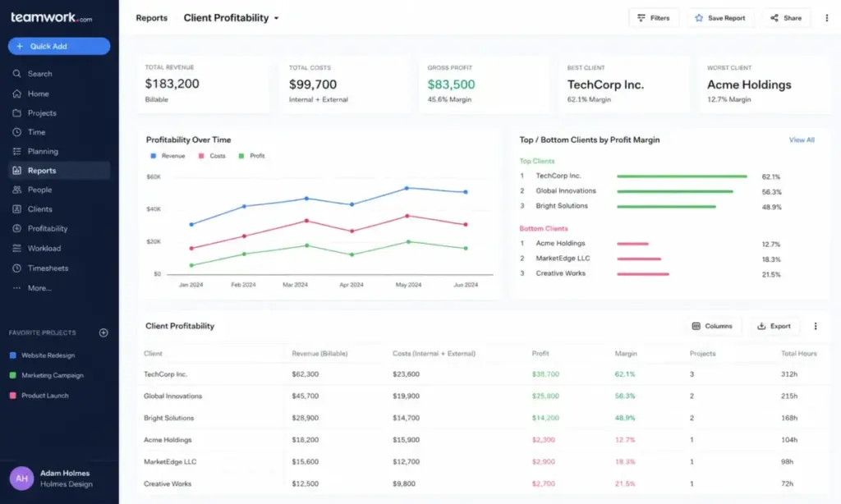Click the More ellipsis icon in sidebar
841x504 pixels.
[16, 288]
